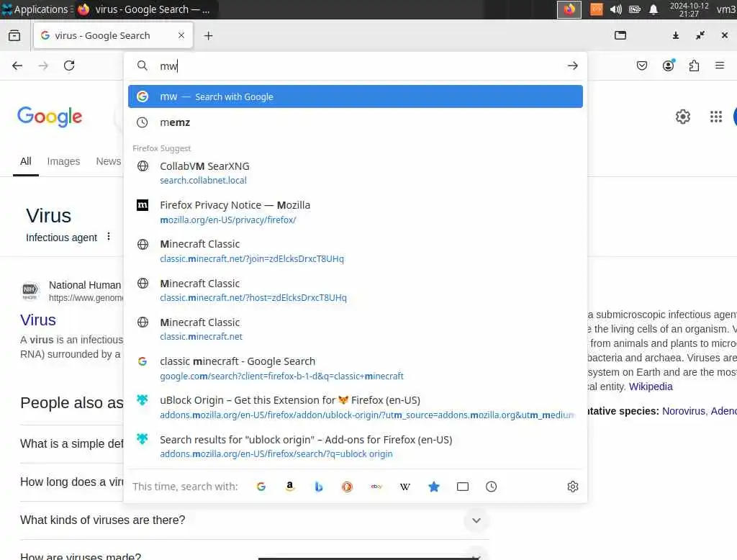Screen dimensions: 737x560
Task: Reload the current page
Action: pos(69,66)
